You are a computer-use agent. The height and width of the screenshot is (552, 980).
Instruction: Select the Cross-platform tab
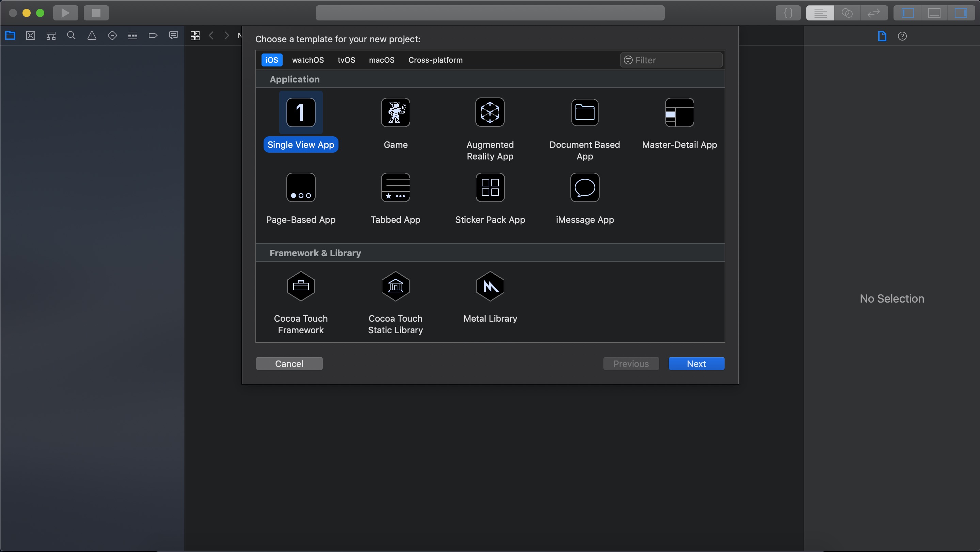click(436, 60)
